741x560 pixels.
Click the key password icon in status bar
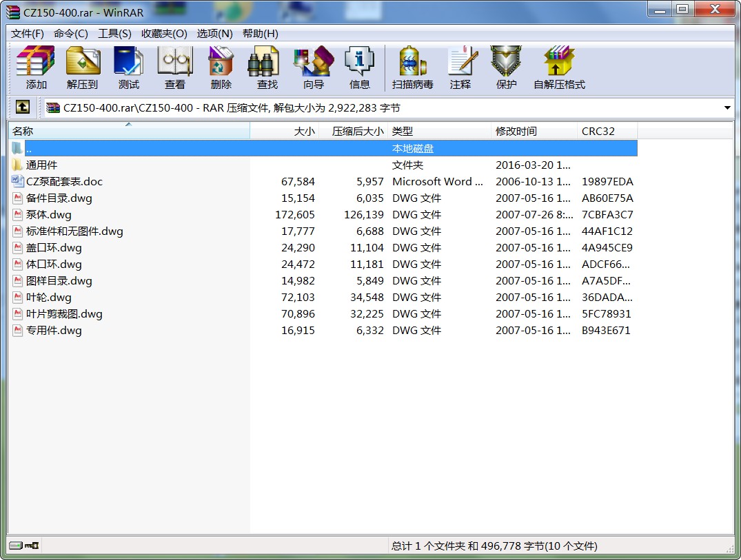[32, 546]
